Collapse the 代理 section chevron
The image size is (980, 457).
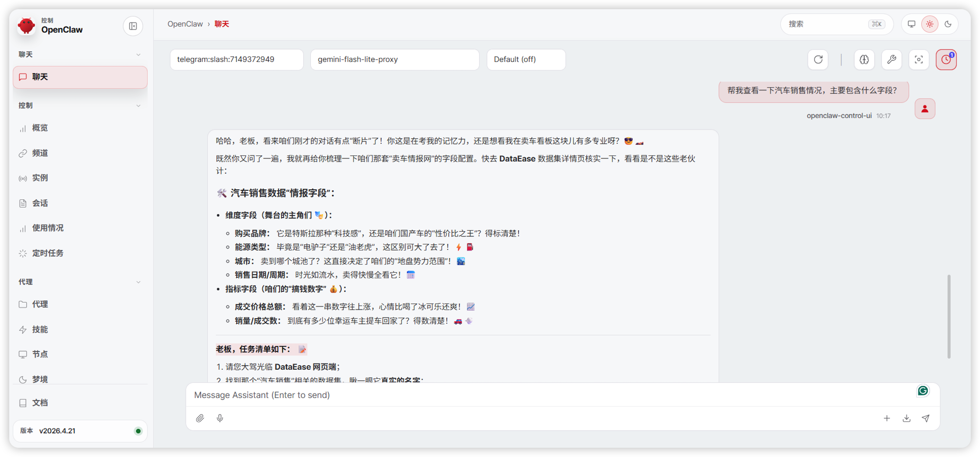pos(139,282)
